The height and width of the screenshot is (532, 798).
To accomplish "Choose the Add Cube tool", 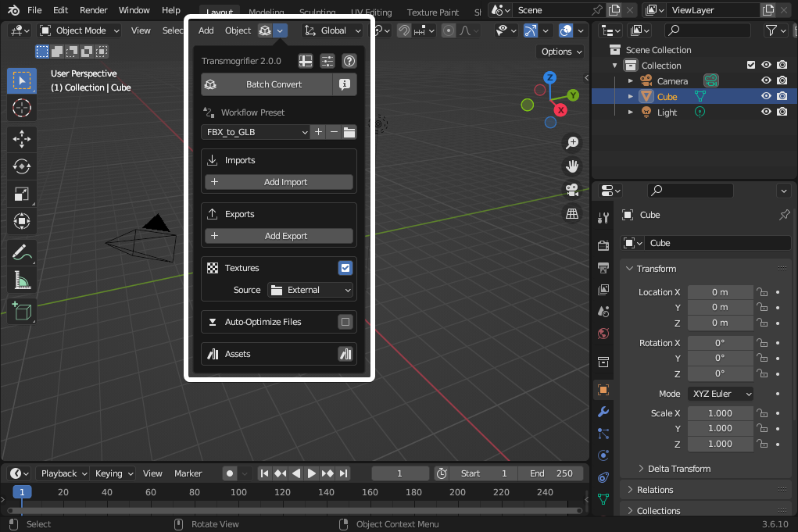I will pos(22,311).
